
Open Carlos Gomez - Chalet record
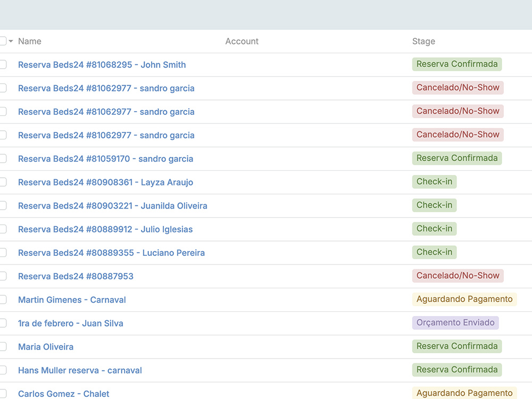click(x=64, y=394)
